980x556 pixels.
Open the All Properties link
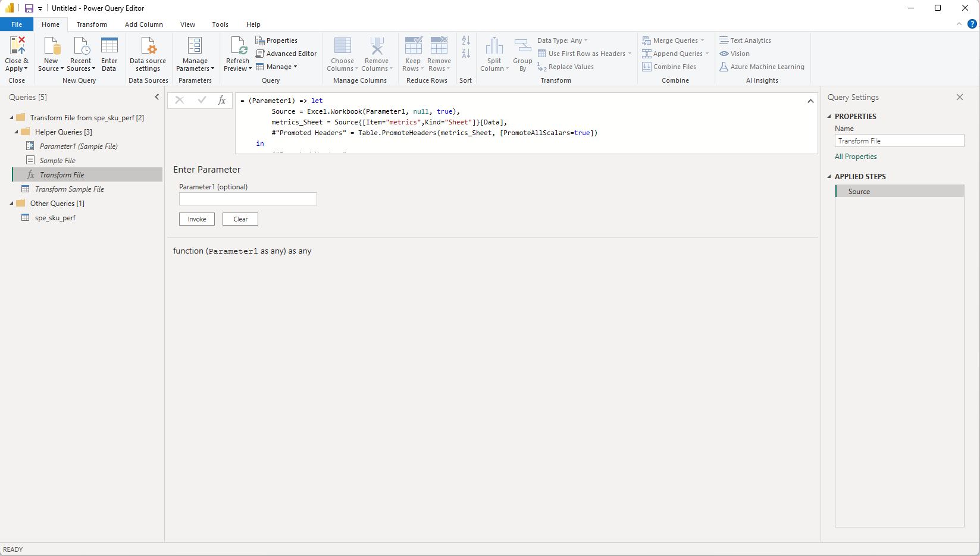856,157
